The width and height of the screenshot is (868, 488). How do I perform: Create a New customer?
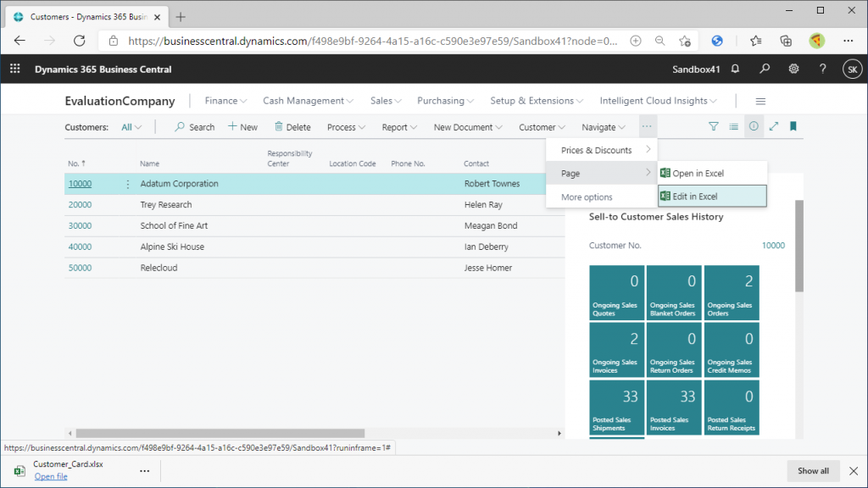click(242, 127)
